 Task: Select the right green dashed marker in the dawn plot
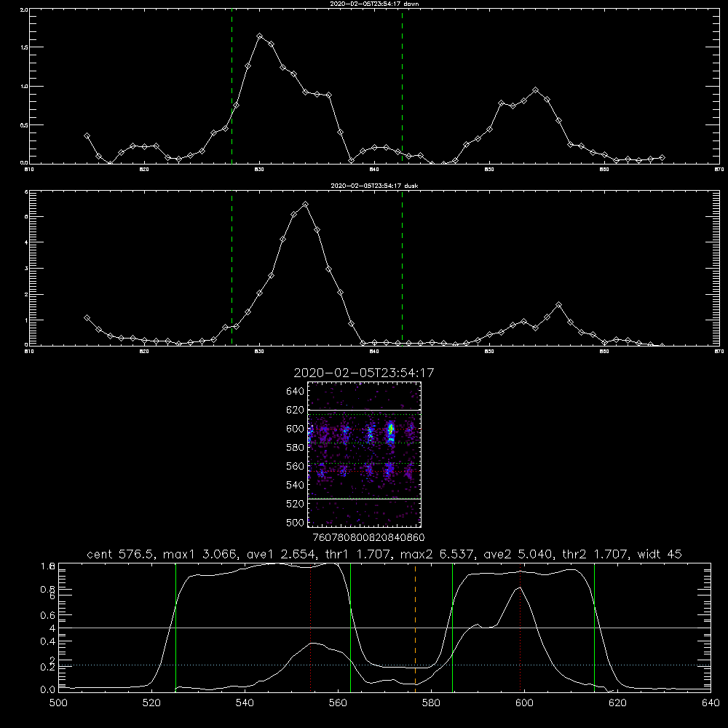tap(402, 86)
